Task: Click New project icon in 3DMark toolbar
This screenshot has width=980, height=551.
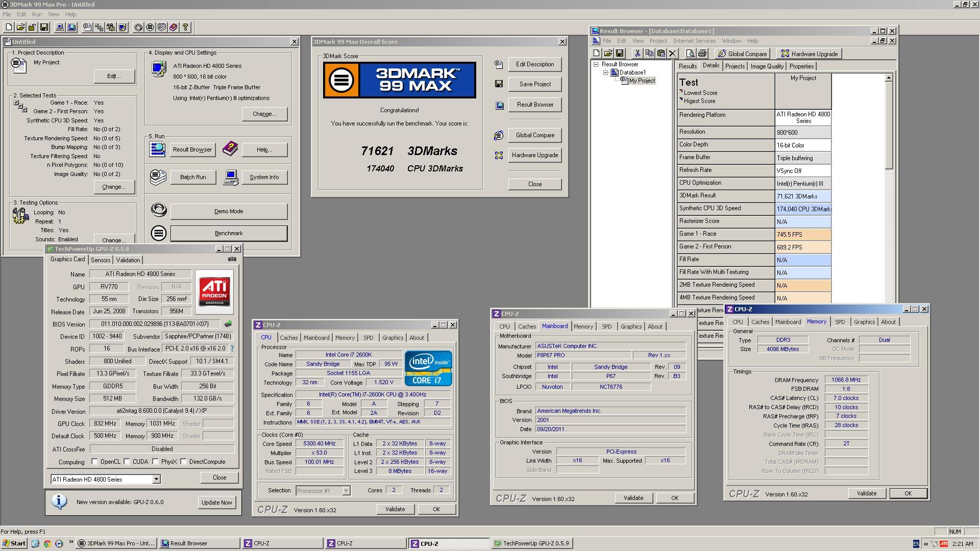Action: coord(9,28)
